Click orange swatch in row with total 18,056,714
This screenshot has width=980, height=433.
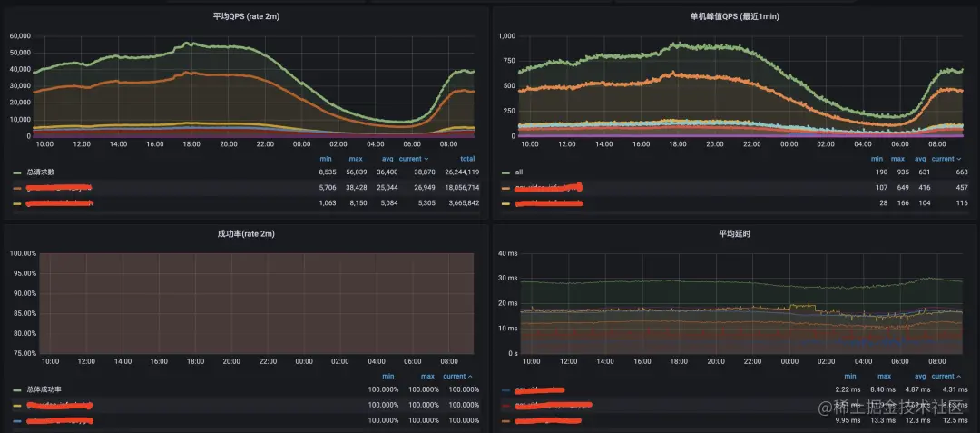pyautogui.click(x=17, y=187)
